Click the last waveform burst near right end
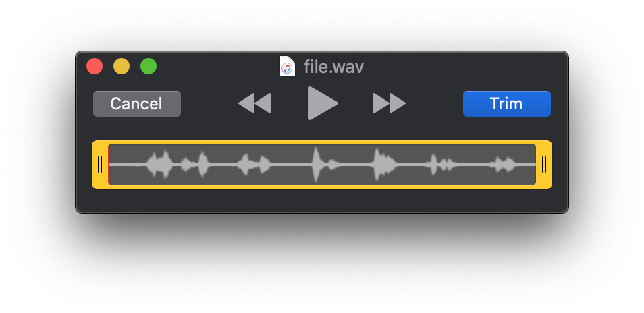Image resolution: width=644 pixels, height=313 pixels. coord(503,165)
